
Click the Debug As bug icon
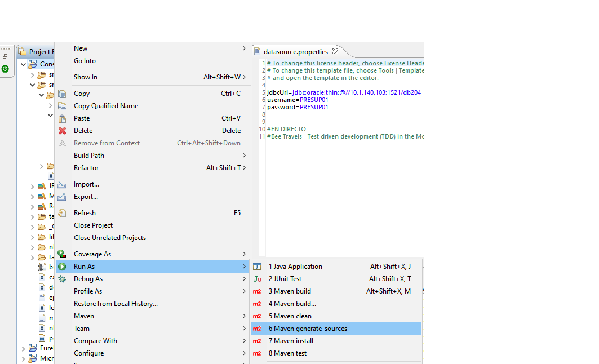click(x=62, y=279)
